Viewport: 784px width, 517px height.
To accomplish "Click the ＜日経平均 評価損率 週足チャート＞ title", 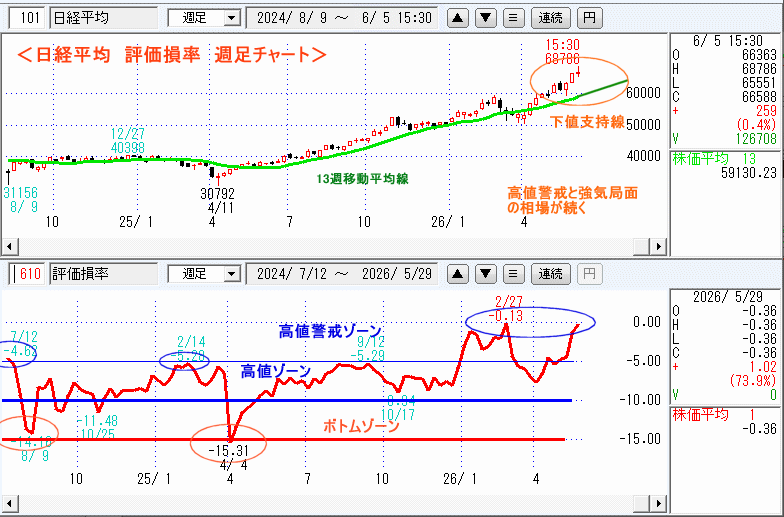I will (172, 54).
